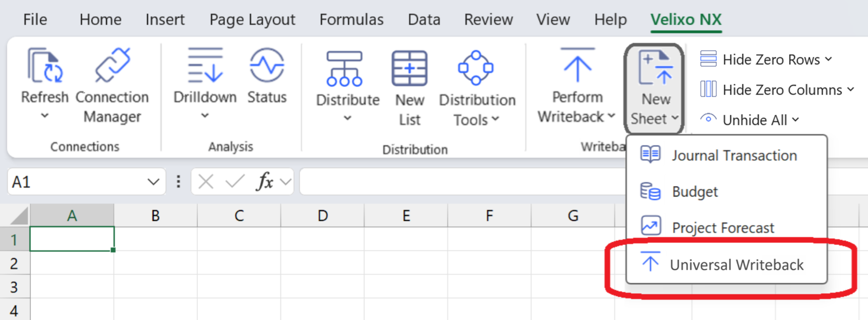
Task: Choose the Budget coins icon in the dropdown
Action: (x=650, y=192)
